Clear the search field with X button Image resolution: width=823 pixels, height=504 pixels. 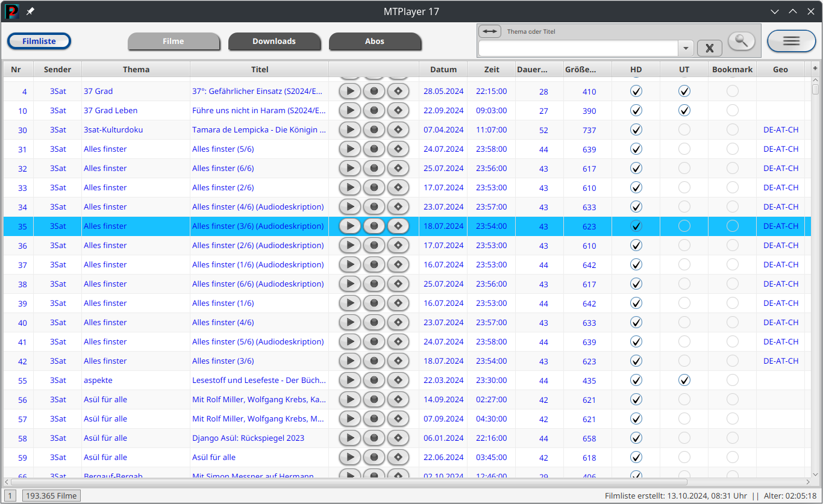coord(709,48)
